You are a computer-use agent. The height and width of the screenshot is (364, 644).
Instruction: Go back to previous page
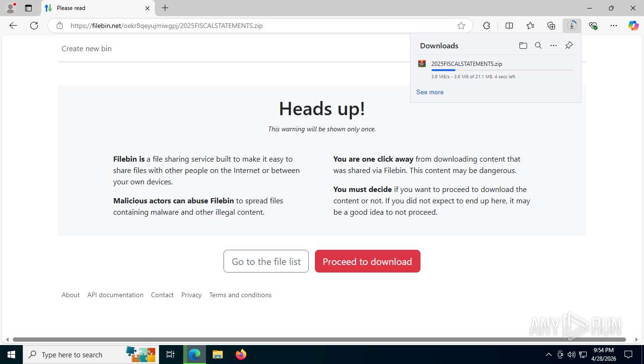[x=13, y=26]
